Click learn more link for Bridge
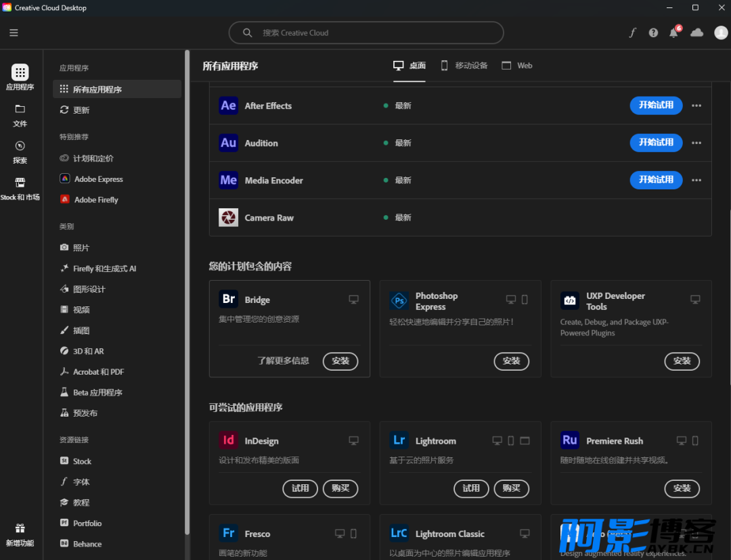Image resolution: width=731 pixels, height=560 pixels. [283, 361]
